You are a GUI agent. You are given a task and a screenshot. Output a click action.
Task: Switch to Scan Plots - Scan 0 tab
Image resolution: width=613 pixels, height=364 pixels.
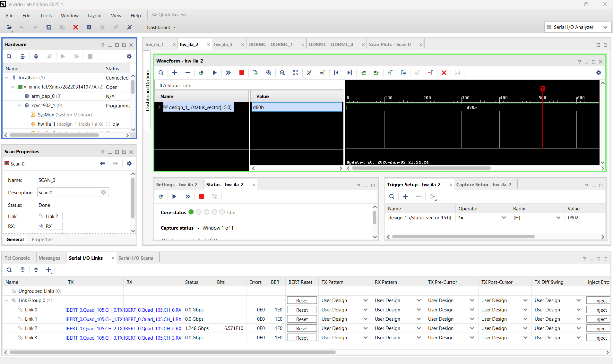click(390, 45)
